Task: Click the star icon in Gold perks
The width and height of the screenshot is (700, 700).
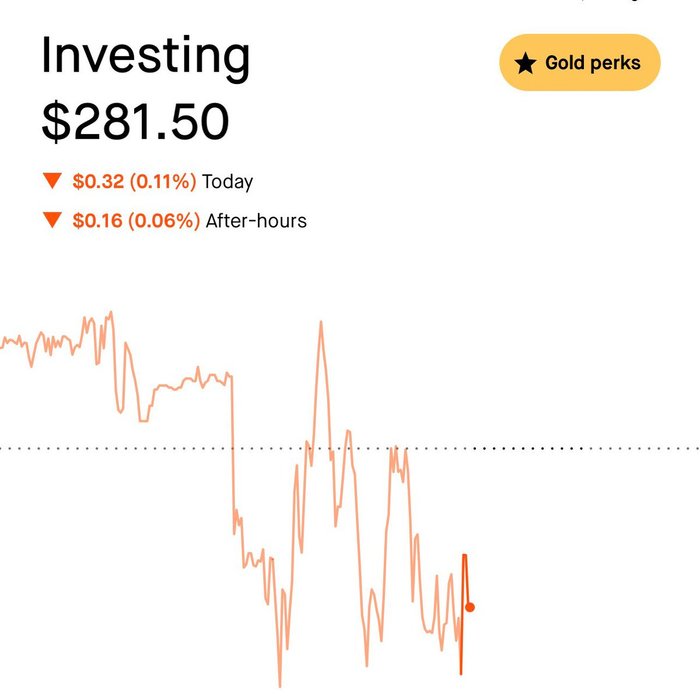Action: click(x=525, y=64)
